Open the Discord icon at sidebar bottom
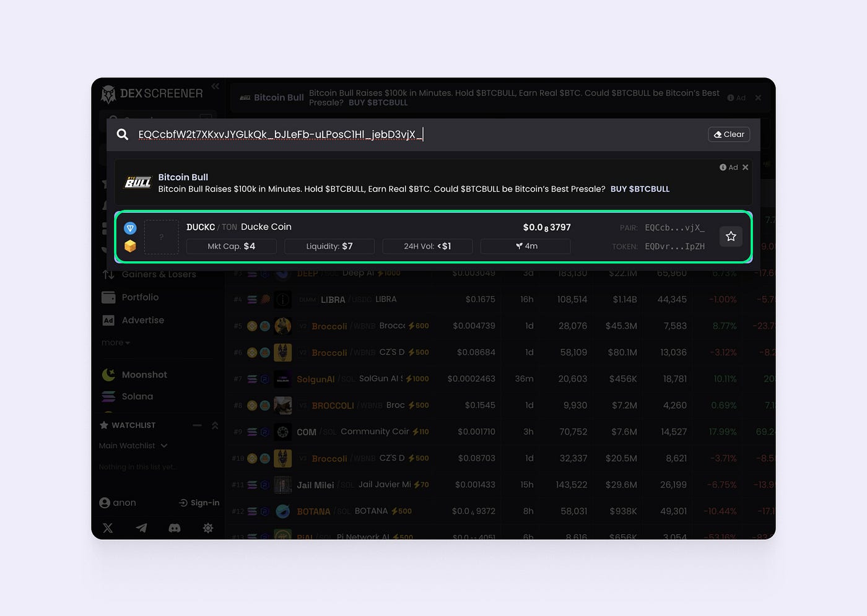 [x=174, y=527]
